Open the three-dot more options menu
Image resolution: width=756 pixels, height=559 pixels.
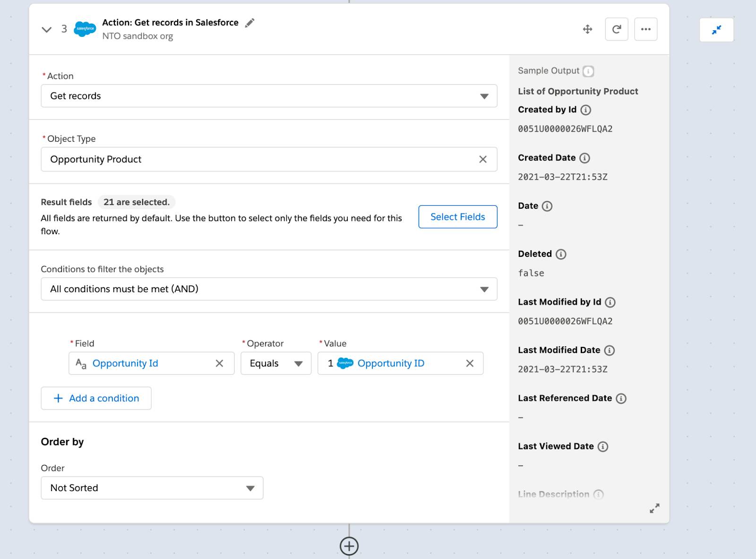[x=646, y=29]
